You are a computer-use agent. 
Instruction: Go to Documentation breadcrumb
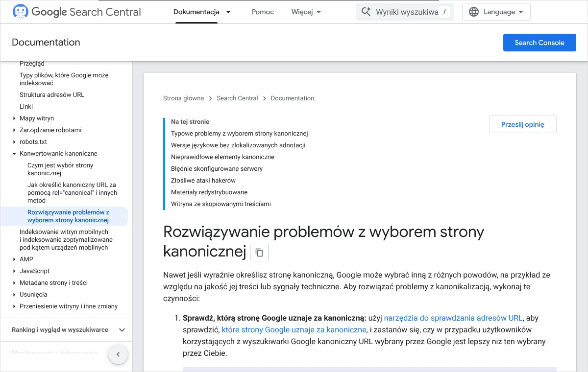pyautogui.click(x=293, y=98)
